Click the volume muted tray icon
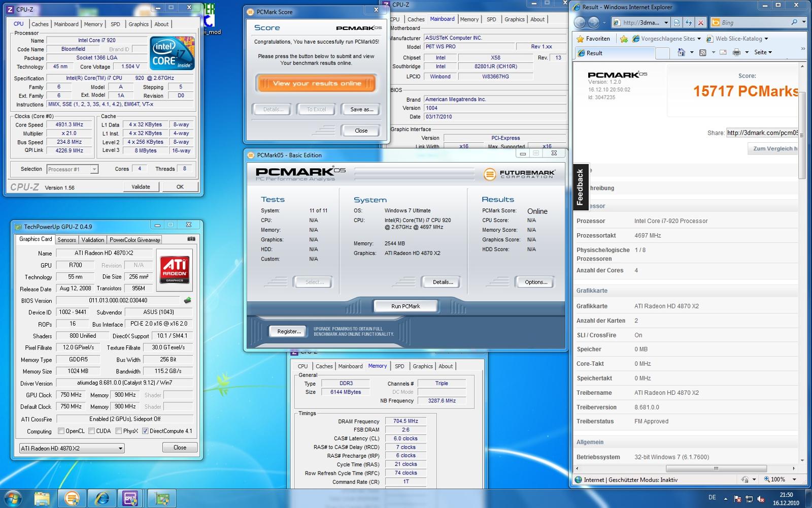 761,499
